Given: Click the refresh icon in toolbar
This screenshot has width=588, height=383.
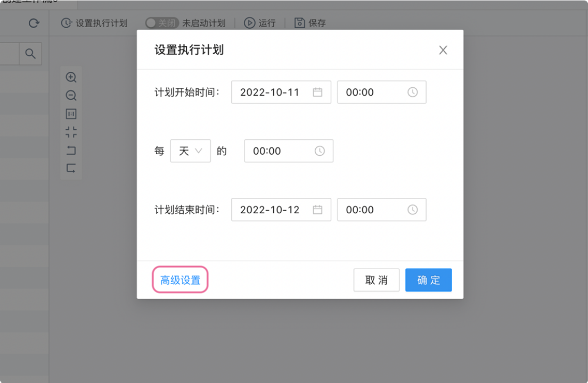Looking at the screenshot, I should [x=34, y=23].
